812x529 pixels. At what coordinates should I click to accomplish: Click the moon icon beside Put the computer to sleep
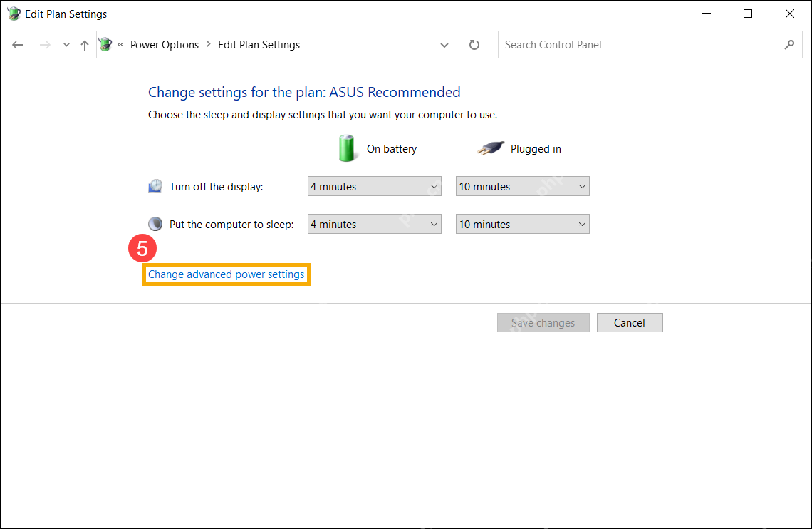tap(155, 224)
